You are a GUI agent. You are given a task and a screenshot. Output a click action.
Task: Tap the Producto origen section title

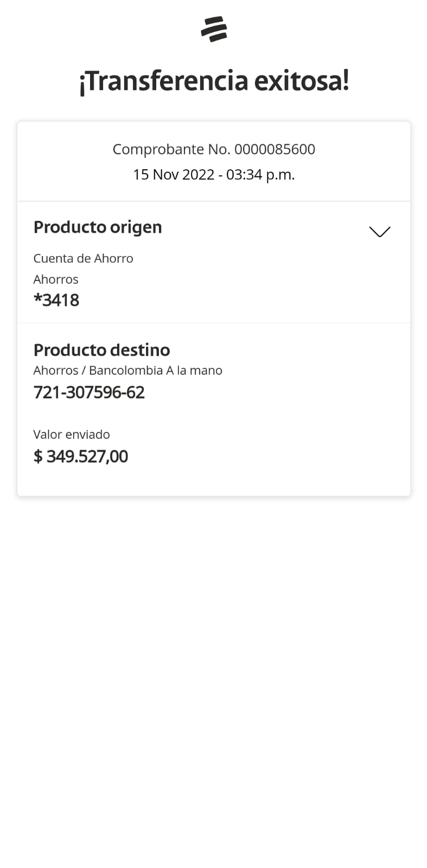98,227
